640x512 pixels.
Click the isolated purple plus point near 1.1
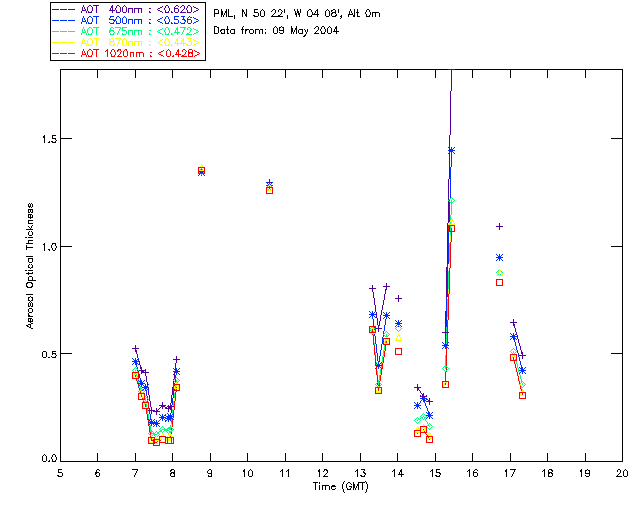click(x=499, y=227)
